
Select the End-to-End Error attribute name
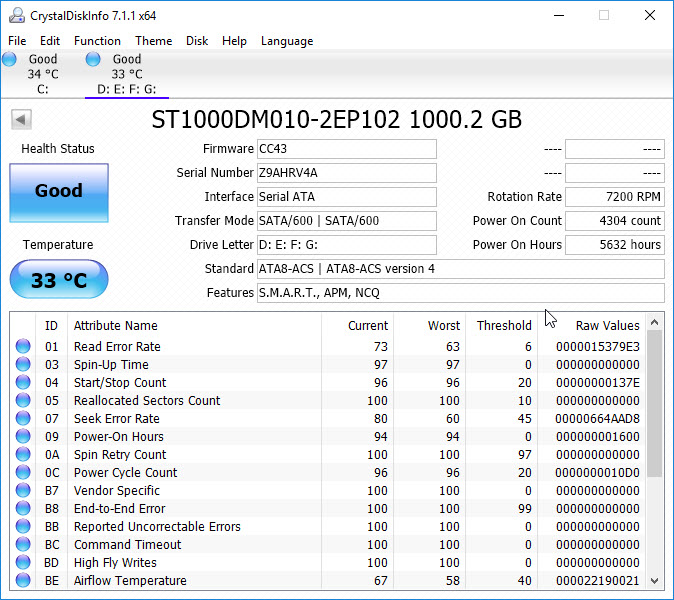pyautogui.click(x=119, y=508)
